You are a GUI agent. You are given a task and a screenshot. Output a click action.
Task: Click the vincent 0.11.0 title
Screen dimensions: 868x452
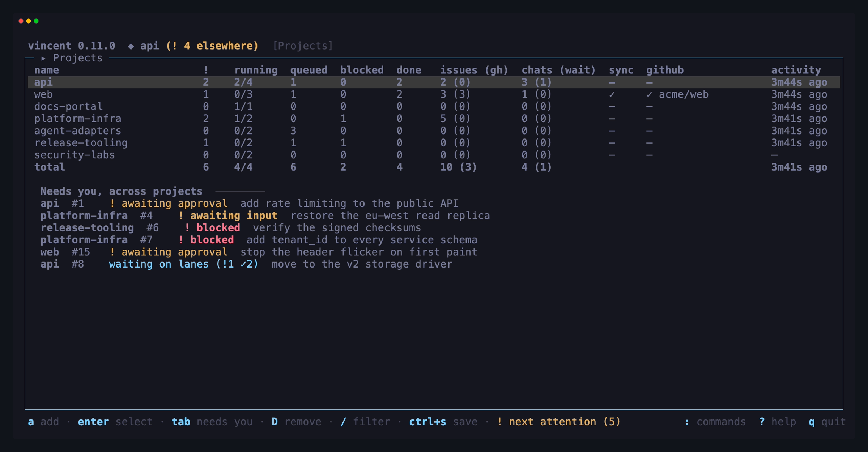click(72, 46)
